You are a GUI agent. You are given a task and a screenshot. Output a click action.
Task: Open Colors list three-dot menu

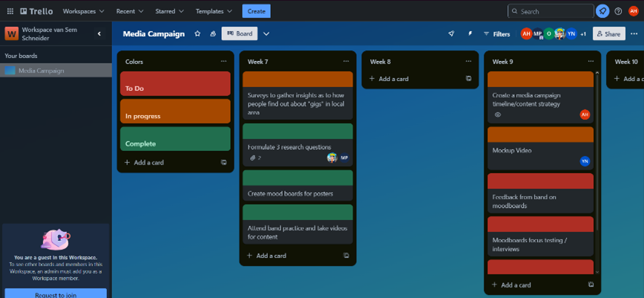tap(223, 62)
